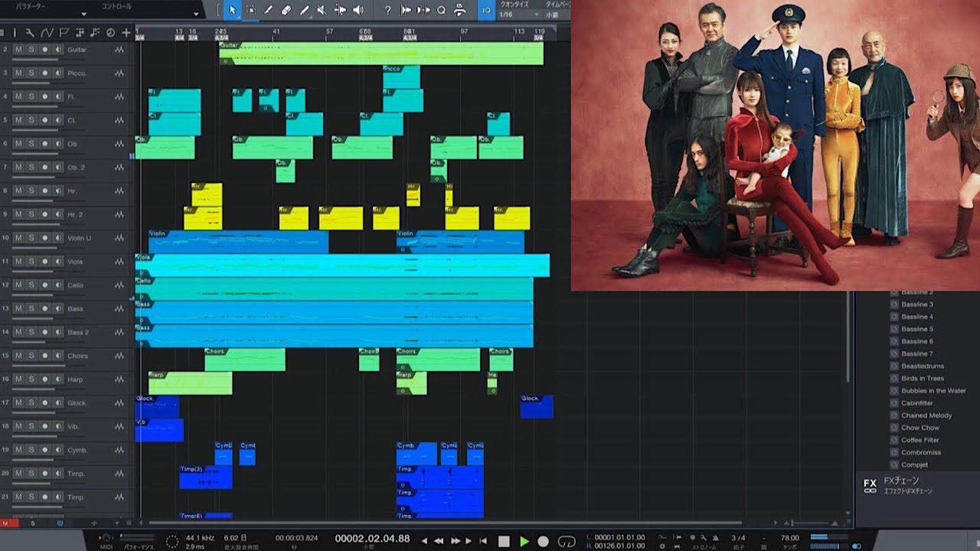Expand the コントロール dropdown
The height and width of the screenshot is (551, 980).
[196, 14]
